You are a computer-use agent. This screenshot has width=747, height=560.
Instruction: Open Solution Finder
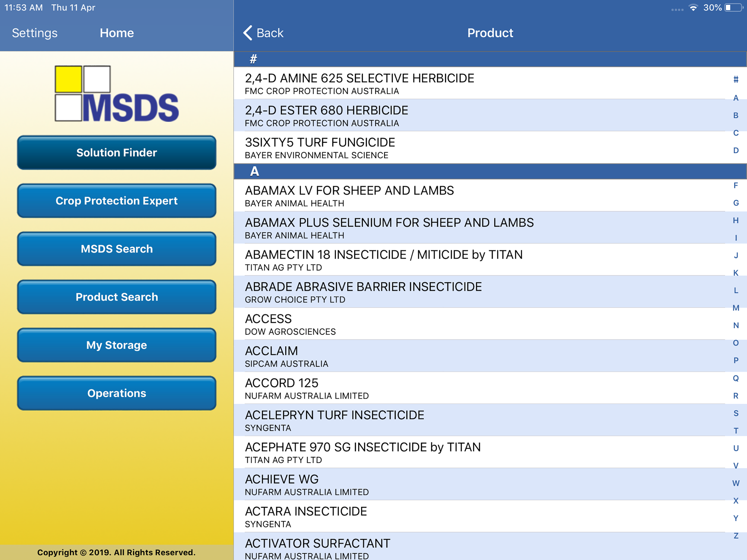click(116, 153)
